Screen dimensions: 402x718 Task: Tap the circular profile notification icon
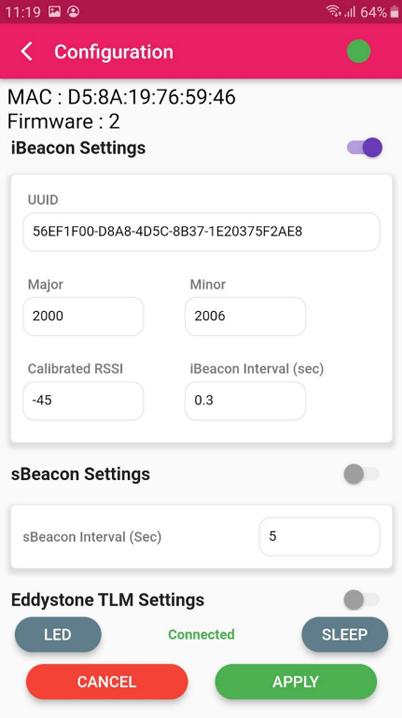click(x=73, y=12)
